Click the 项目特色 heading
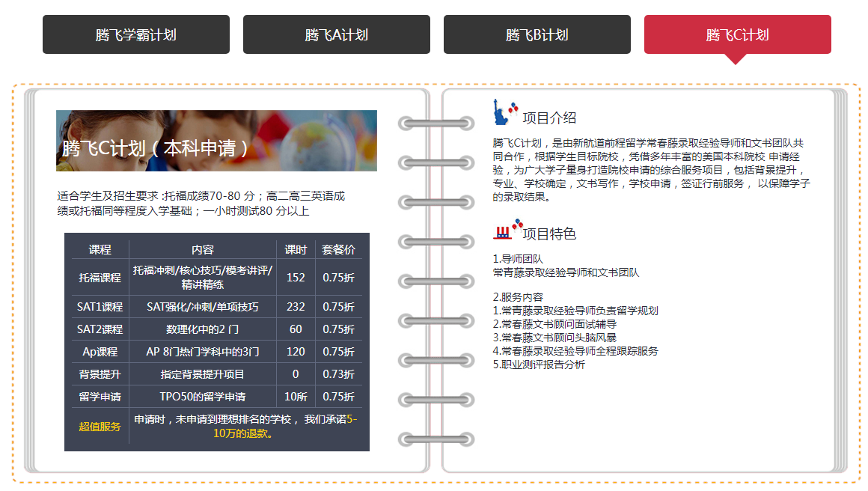Viewport: 868px width, 491px height. tap(549, 234)
